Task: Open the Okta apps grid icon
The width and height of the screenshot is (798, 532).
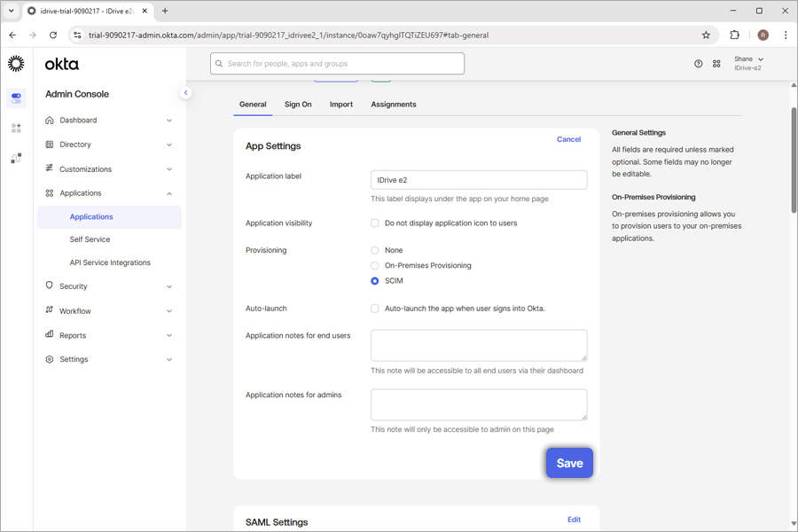Action: point(716,64)
